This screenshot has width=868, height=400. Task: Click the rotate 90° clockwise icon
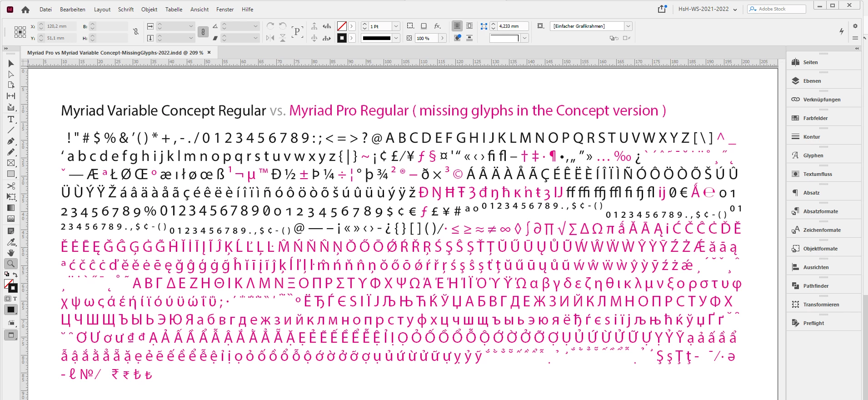pos(270,26)
